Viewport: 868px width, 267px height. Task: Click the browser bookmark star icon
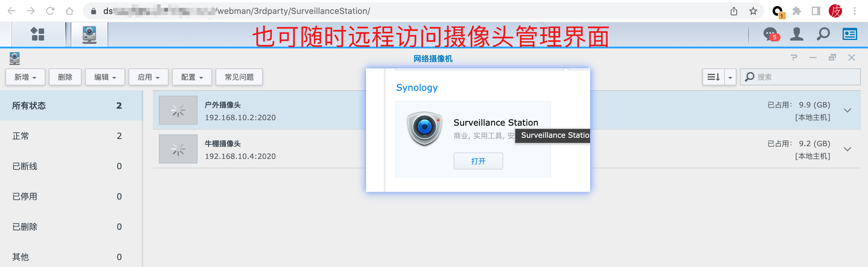click(753, 11)
